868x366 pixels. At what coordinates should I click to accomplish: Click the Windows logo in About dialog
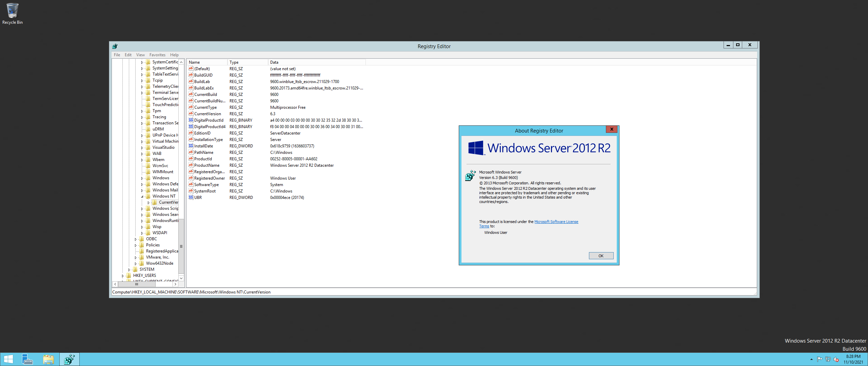(x=476, y=148)
